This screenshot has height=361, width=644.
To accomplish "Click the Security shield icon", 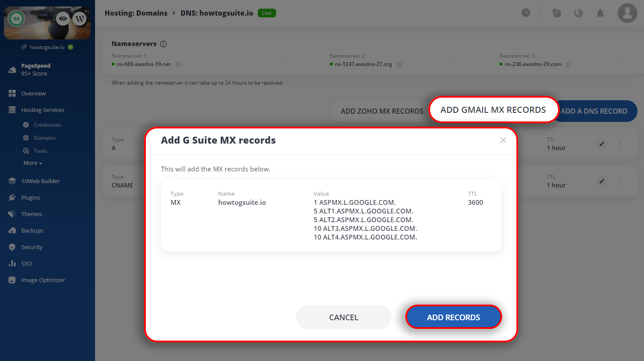I will (12, 247).
